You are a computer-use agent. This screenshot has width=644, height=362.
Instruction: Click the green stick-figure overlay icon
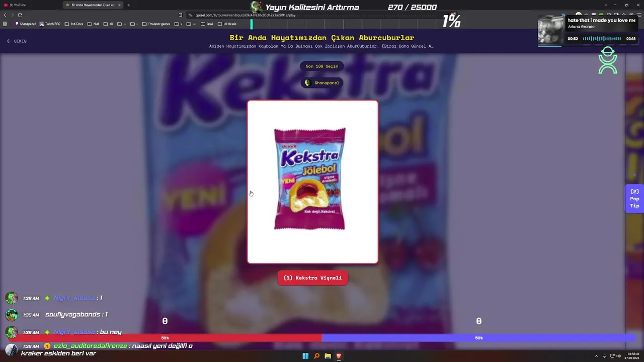(x=608, y=60)
